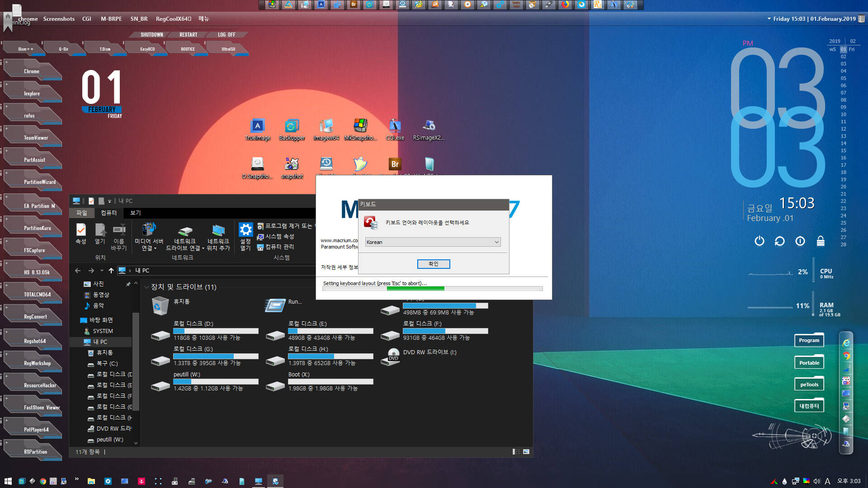Click the dropdown arrow beside Friday date
Screen dimensions: 868x488
click(x=769, y=19)
